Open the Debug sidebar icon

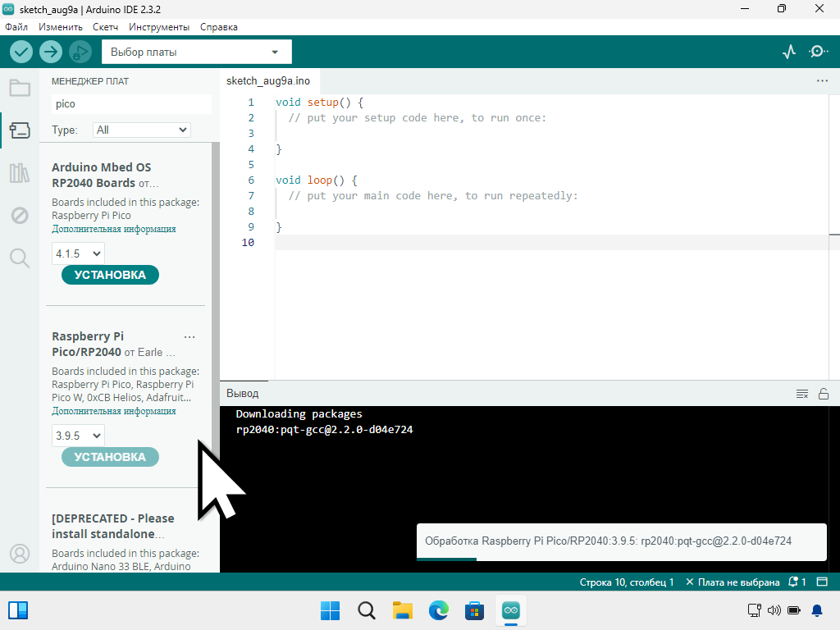pyautogui.click(x=20, y=216)
